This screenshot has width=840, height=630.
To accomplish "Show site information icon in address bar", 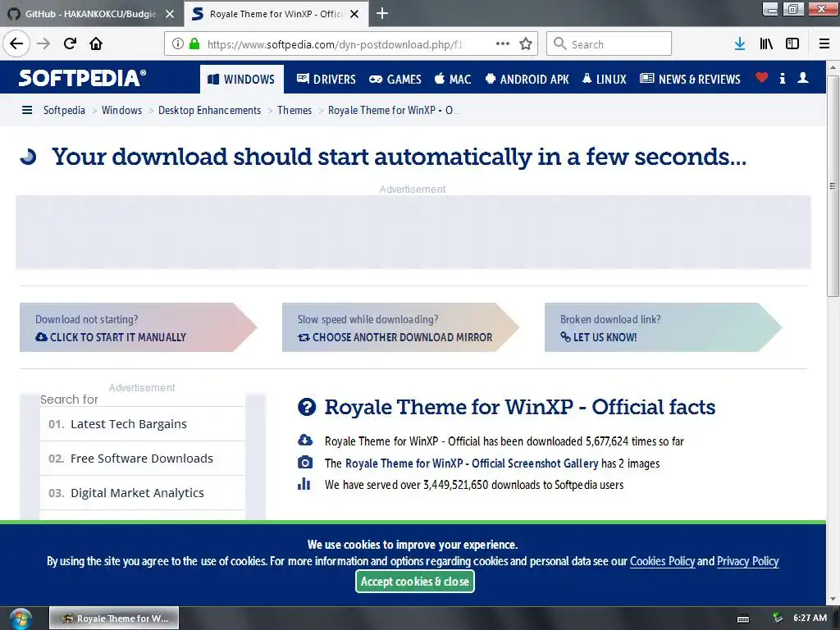I will (x=178, y=43).
